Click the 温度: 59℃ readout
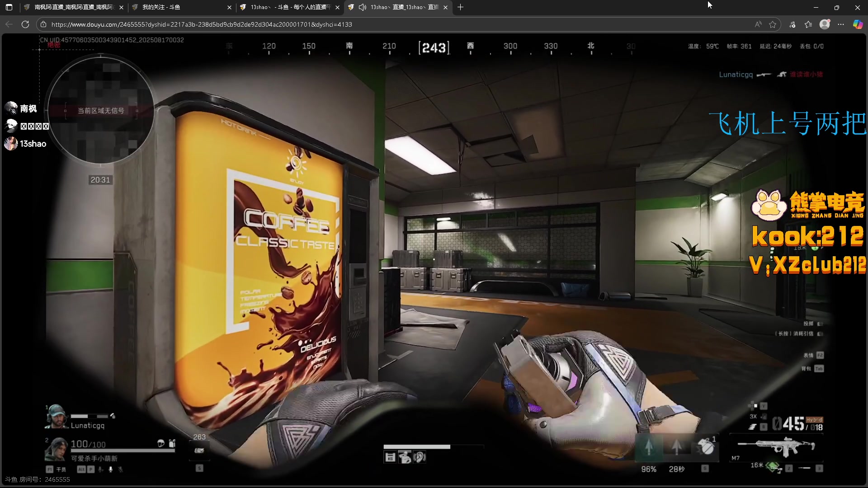The image size is (868, 488). 703,46
